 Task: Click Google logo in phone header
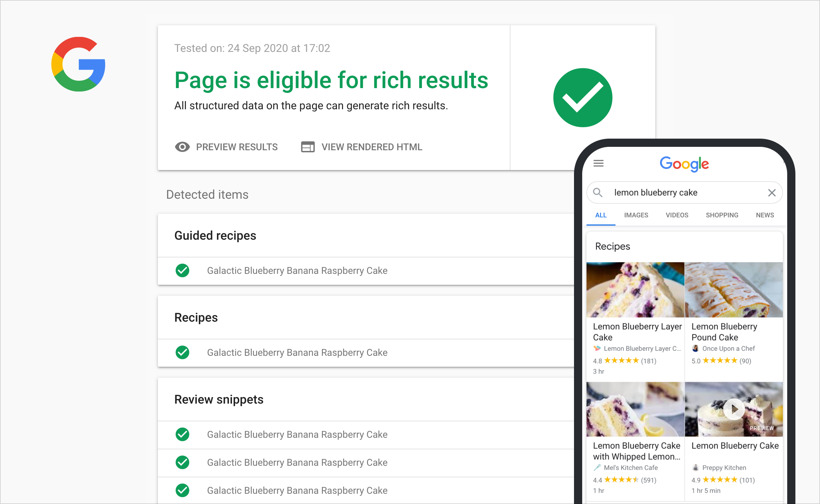[684, 164]
